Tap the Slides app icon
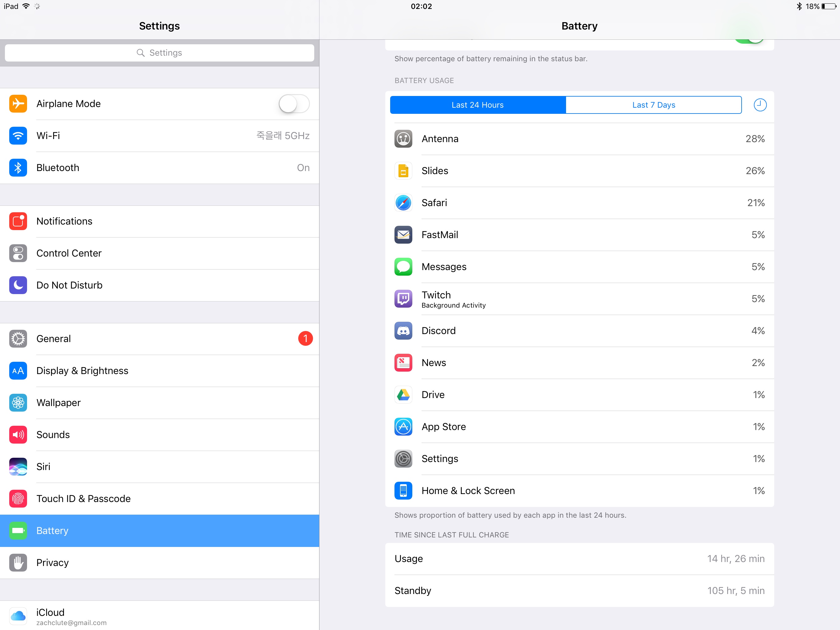This screenshot has width=840, height=630. click(403, 171)
